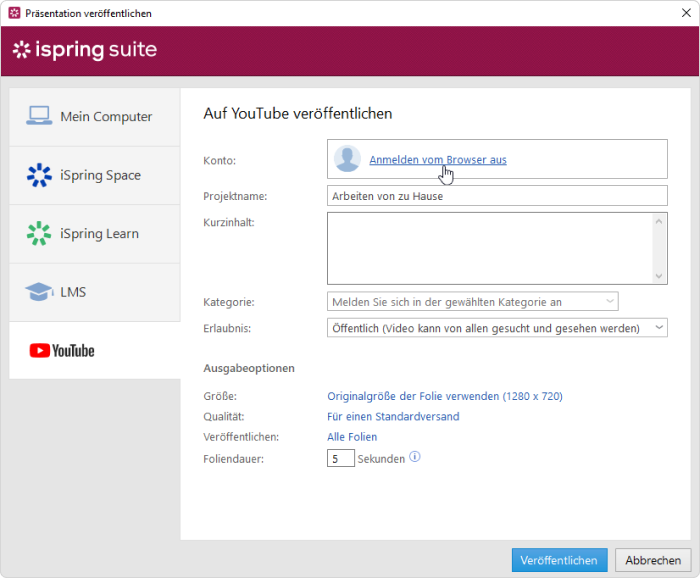The width and height of the screenshot is (700, 578).
Task: Open the Anmelden vom Browser aus link
Action: [438, 160]
